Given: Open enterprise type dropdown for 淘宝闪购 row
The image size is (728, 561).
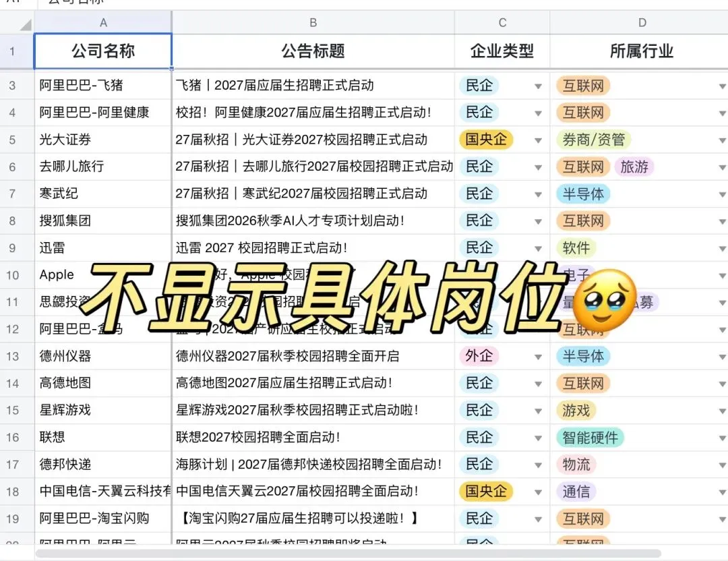Looking at the screenshot, I should pos(538,519).
